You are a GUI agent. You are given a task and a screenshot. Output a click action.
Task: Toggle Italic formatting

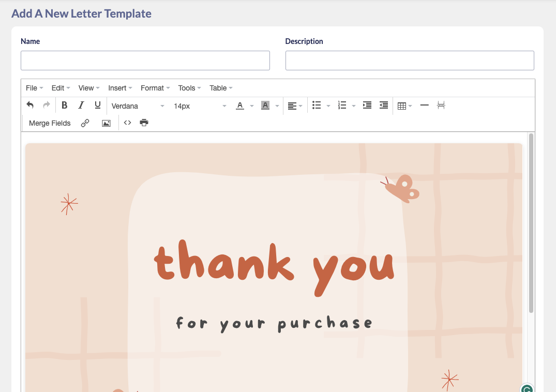click(x=81, y=105)
